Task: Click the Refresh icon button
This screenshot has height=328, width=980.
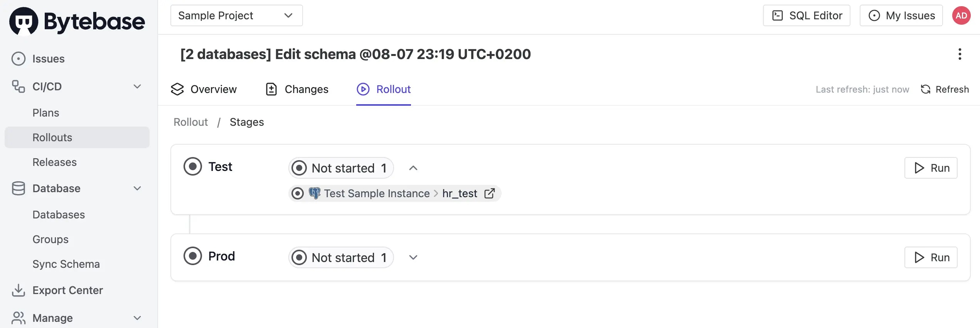Action: click(x=926, y=90)
